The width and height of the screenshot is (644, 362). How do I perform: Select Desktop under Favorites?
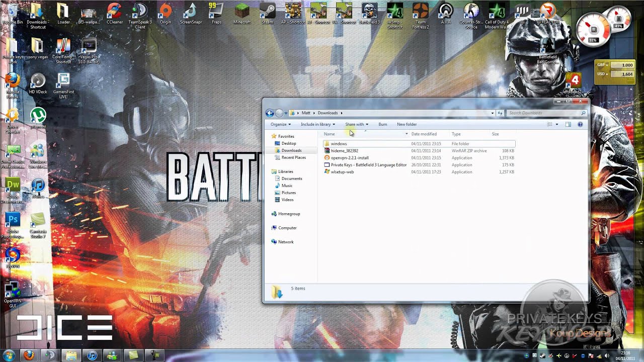289,143
